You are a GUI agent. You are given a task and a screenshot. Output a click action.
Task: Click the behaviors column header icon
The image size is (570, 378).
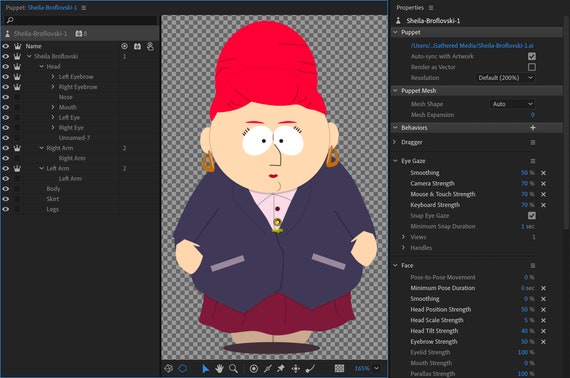click(x=137, y=46)
